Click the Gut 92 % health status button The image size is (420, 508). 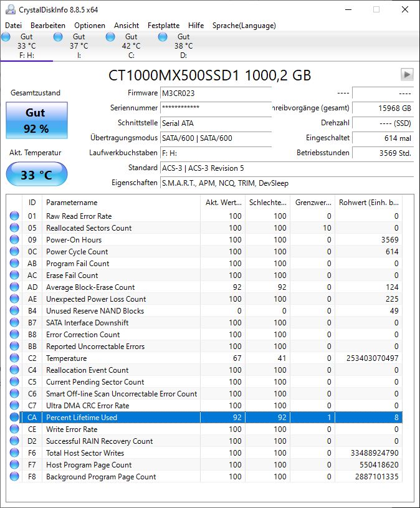coord(37,120)
